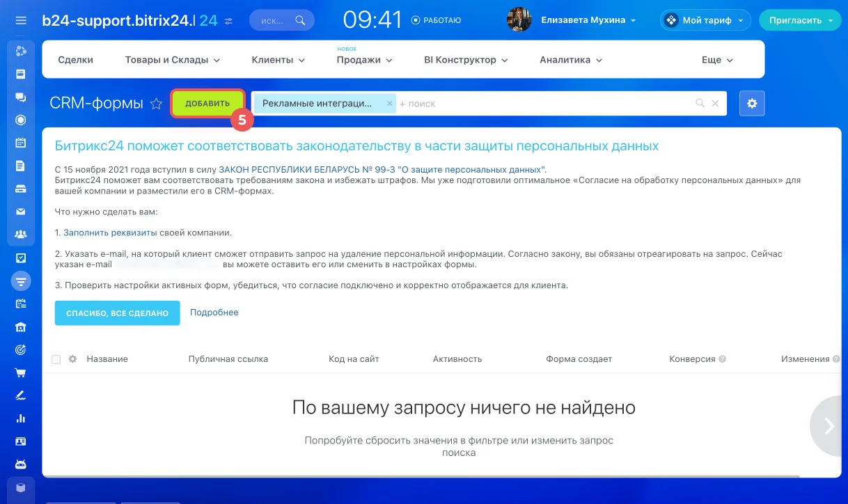This screenshot has width=848, height=504.
Task: Open the Сделки menu tab
Action: coord(76,60)
